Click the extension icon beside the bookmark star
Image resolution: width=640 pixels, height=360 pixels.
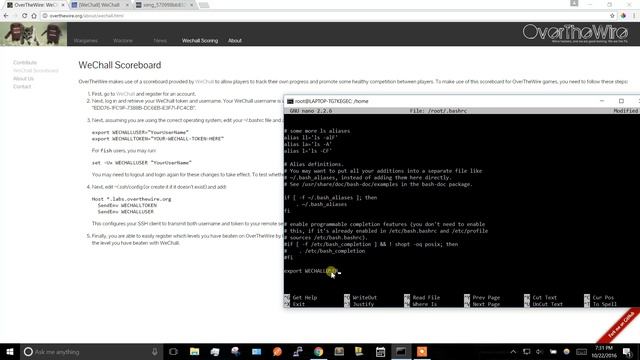click(623, 16)
